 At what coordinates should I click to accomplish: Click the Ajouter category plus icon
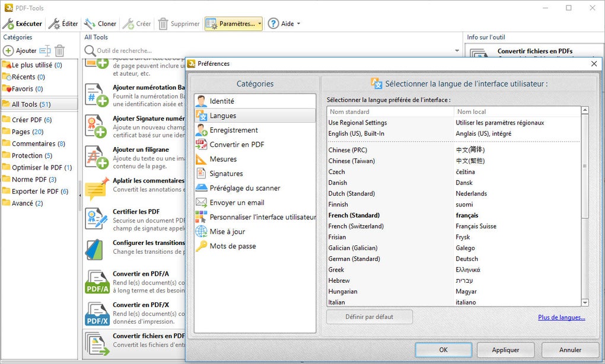coord(8,50)
